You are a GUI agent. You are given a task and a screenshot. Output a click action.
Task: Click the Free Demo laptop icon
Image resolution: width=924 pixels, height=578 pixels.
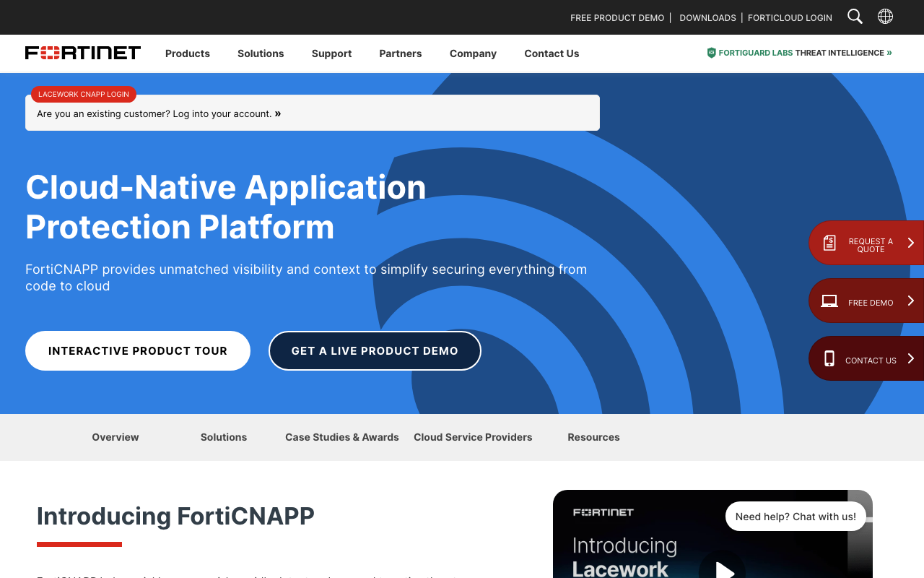point(829,301)
